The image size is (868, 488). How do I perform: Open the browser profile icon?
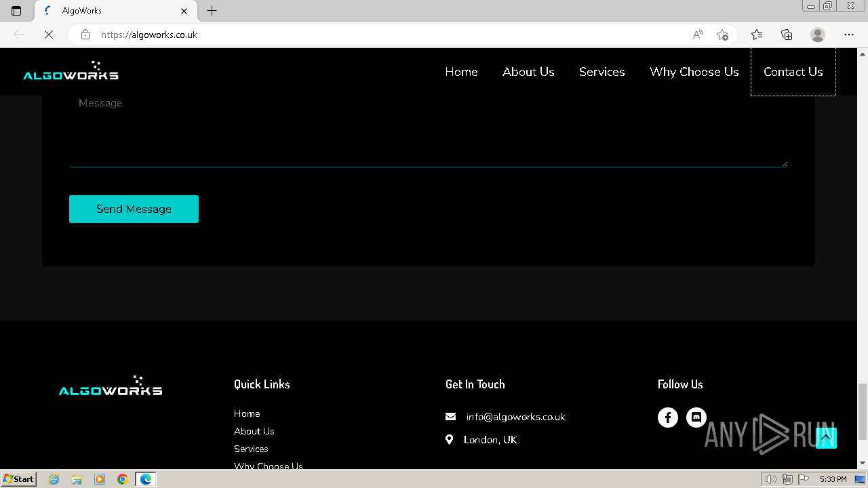click(818, 35)
